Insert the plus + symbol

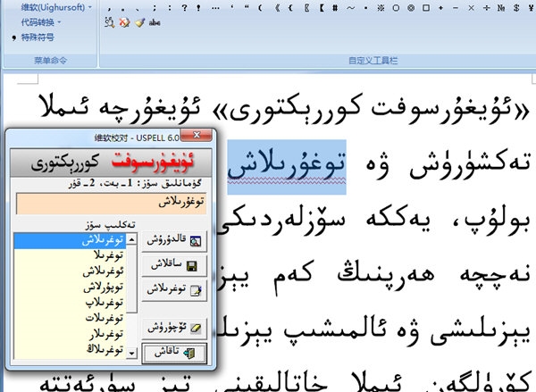[441, 8]
